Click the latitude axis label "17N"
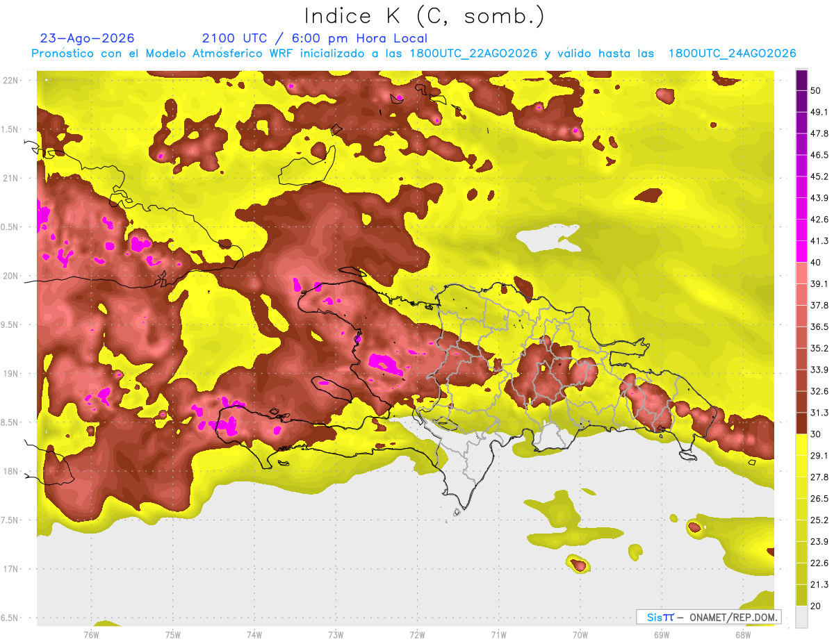The height and width of the screenshot is (644, 834). [11, 569]
